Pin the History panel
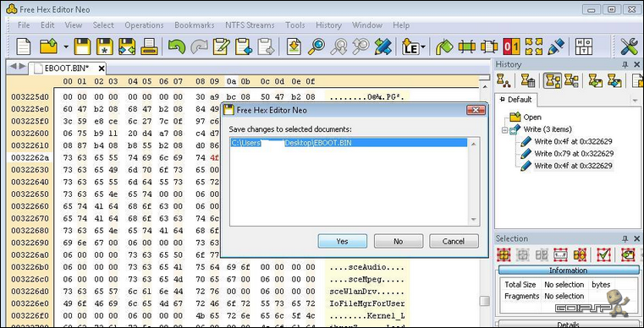The height and width of the screenshot is (328, 644). pos(625,64)
